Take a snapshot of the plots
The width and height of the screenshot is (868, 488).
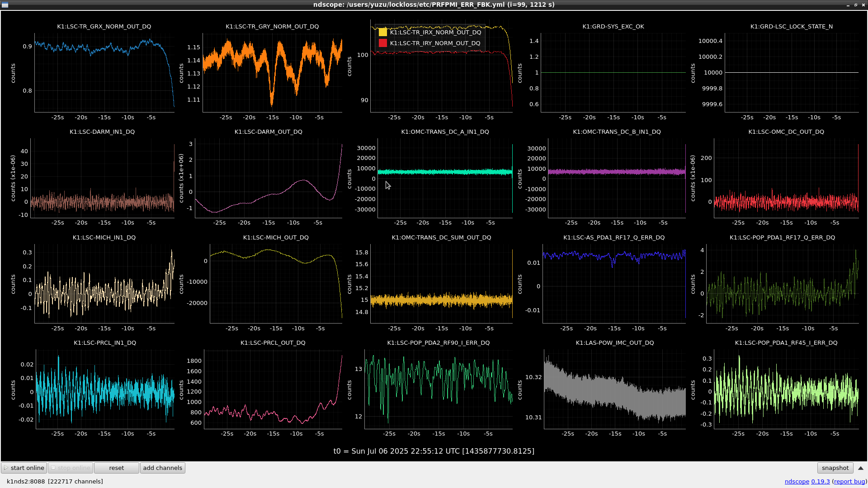pos(835,468)
